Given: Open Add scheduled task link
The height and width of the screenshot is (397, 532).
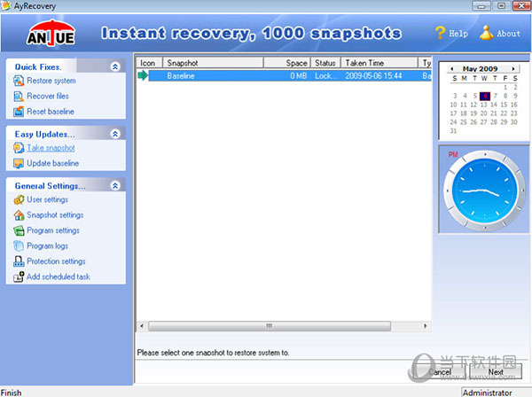Looking at the screenshot, I should coord(59,277).
